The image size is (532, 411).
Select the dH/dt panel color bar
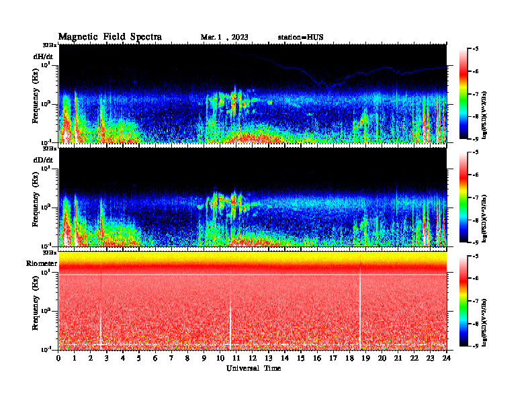click(x=463, y=94)
